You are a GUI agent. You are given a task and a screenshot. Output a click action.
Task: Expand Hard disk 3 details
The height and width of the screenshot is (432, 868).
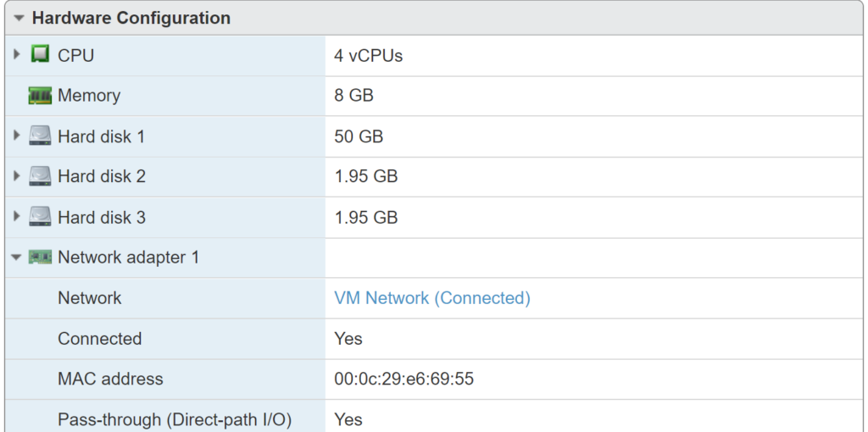coord(17,217)
